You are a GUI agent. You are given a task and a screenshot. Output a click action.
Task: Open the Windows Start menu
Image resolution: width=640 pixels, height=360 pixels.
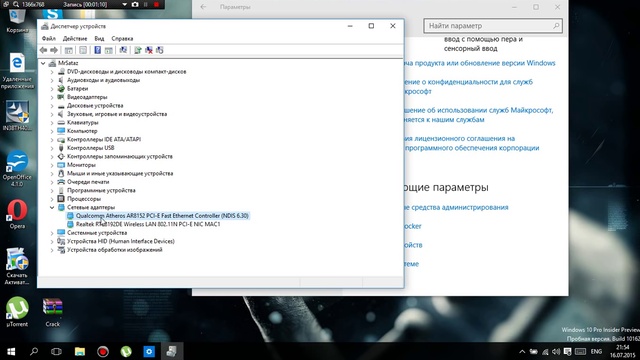pyautogui.click(x=11, y=351)
